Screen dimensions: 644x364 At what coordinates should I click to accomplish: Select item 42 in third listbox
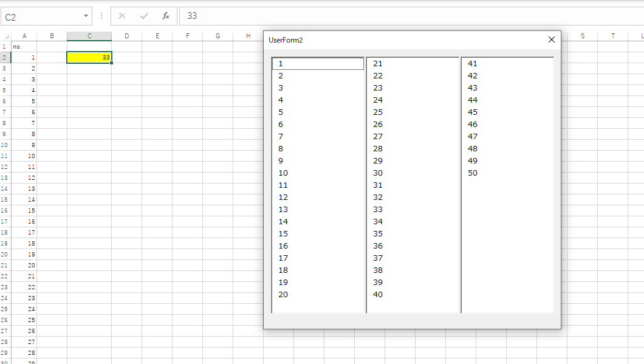tap(508, 75)
